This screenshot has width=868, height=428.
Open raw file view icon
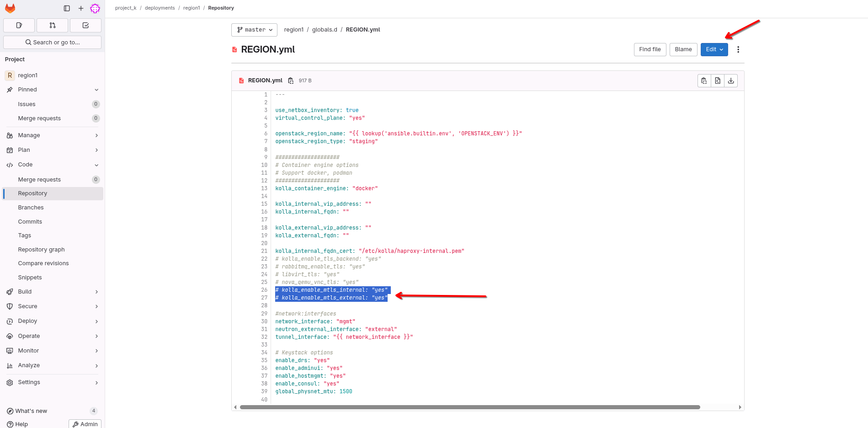click(718, 81)
